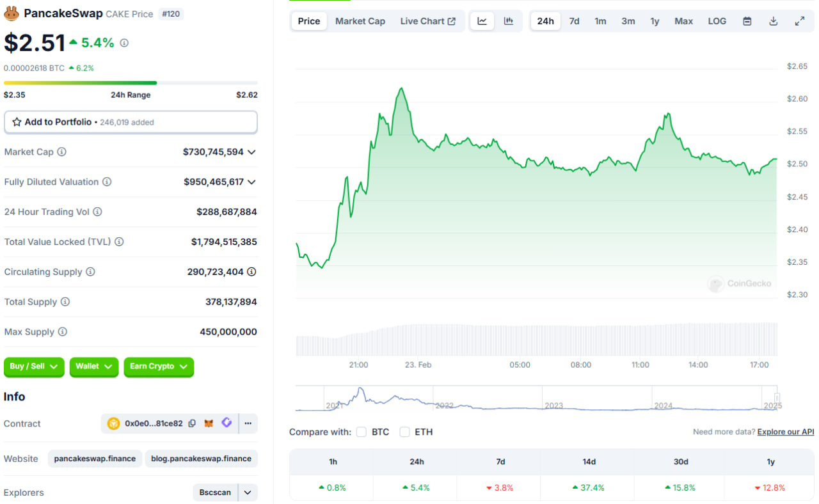Open the Wallet dropdown
The width and height of the screenshot is (819, 504).
[94, 366]
